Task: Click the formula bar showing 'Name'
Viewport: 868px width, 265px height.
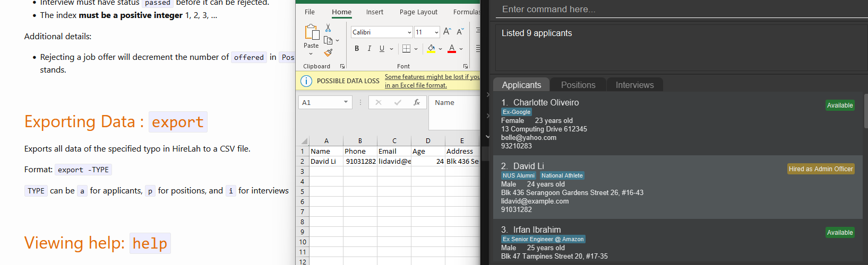Action: pyautogui.click(x=455, y=112)
